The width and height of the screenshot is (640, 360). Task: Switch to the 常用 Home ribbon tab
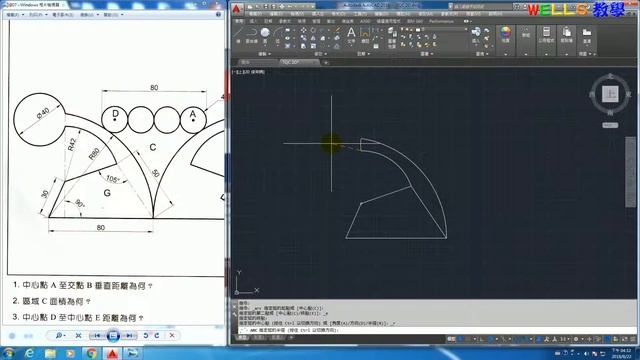(x=239, y=21)
